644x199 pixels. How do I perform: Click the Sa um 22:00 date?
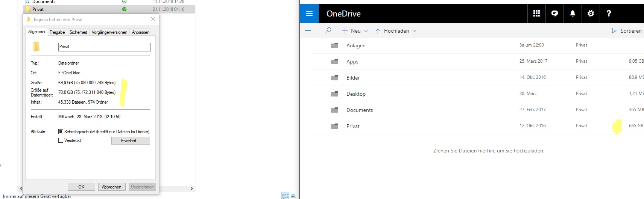point(532,45)
